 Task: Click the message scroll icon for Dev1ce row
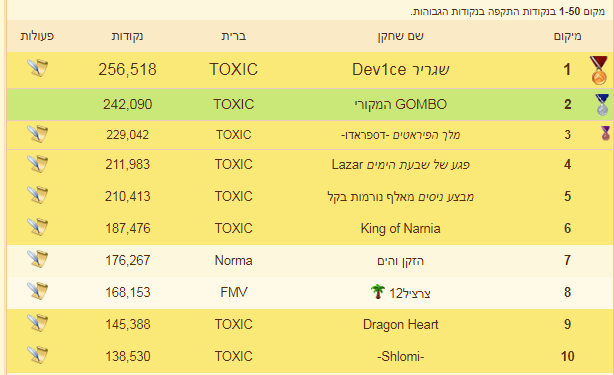[38, 68]
